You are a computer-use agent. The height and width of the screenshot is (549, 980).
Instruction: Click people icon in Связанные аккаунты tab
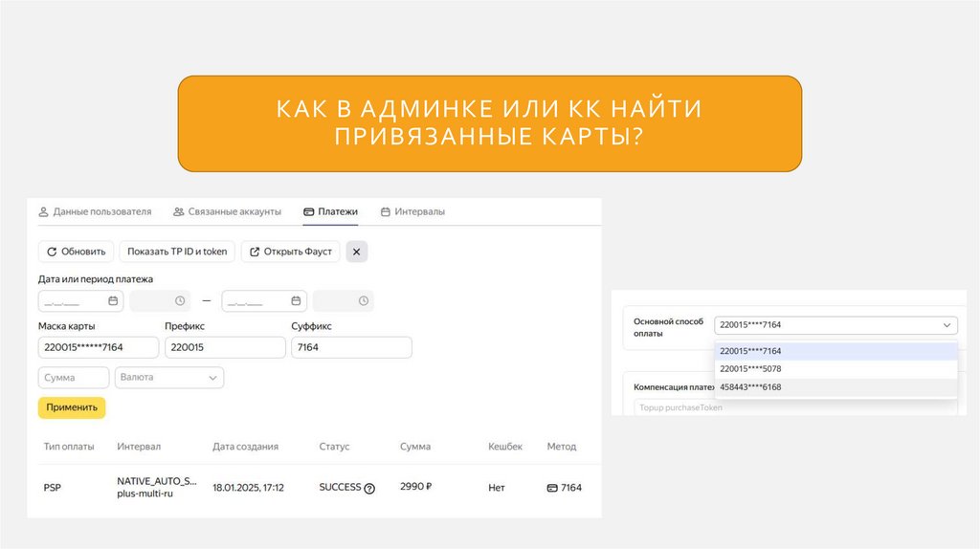tap(179, 211)
